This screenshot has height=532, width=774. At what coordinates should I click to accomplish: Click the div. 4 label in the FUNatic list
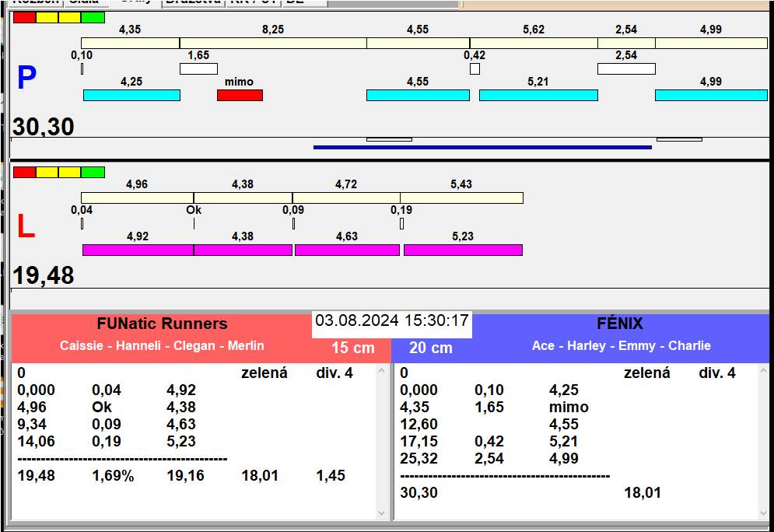click(x=334, y=373)
